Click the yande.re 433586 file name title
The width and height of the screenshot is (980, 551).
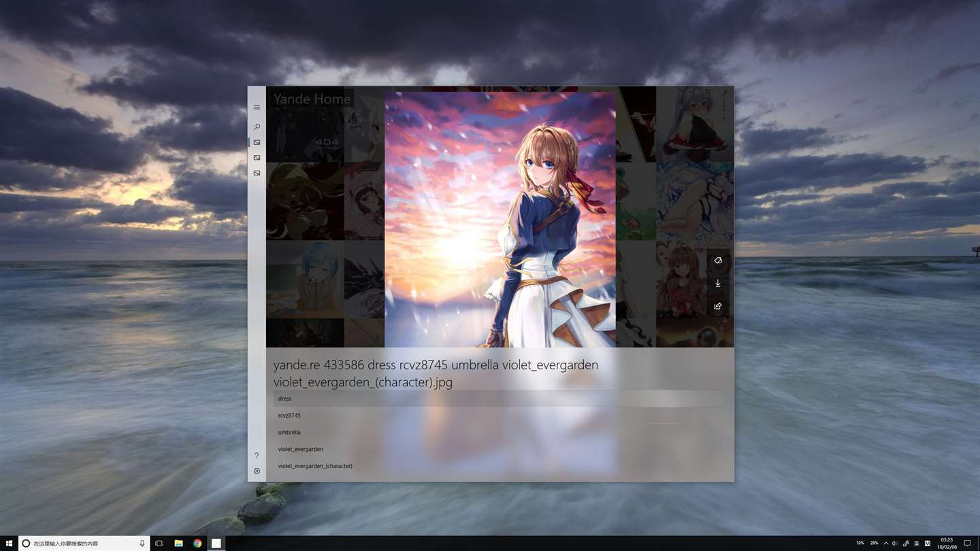(x=436, y=373)
